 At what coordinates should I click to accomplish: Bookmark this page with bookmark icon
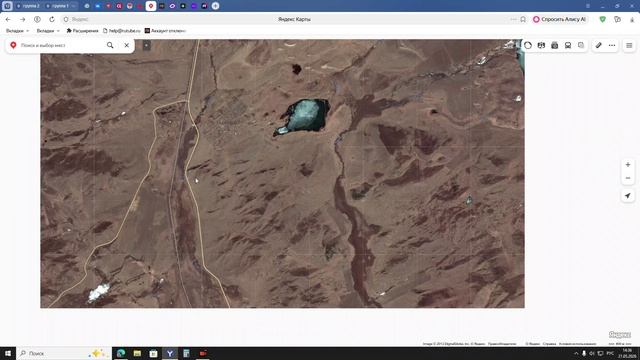point(523,19)
